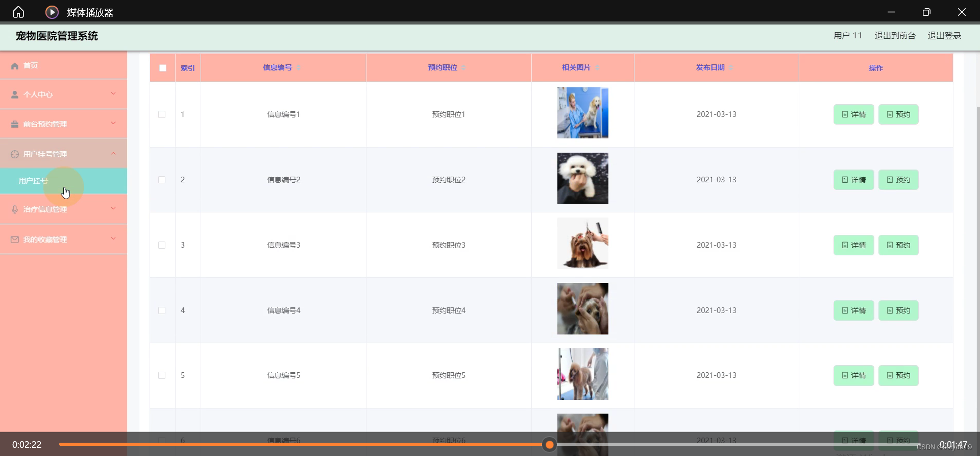Open the brown poodle thumbnail row 5
The height and width of the screenshot is (456, 980).
click(x=583, y=374)
